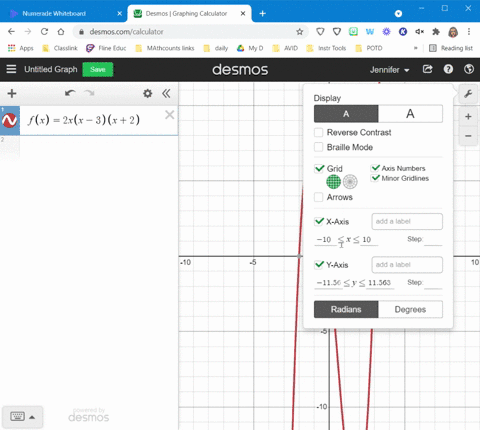
Task: Reload the current page
Action: point(44,32)
